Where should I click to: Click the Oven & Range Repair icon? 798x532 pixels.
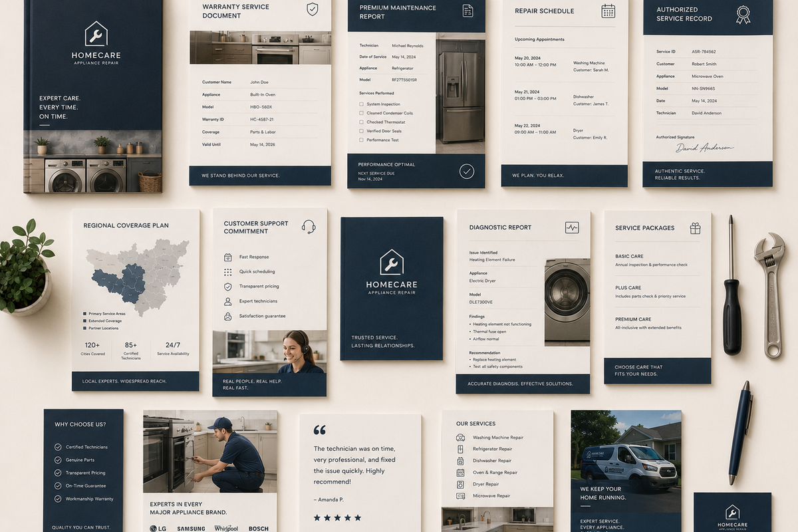click(460, 473)
